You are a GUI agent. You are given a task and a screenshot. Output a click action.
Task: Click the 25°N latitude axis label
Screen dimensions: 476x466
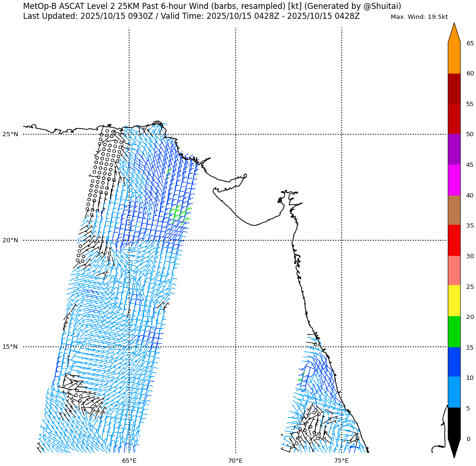10,134
